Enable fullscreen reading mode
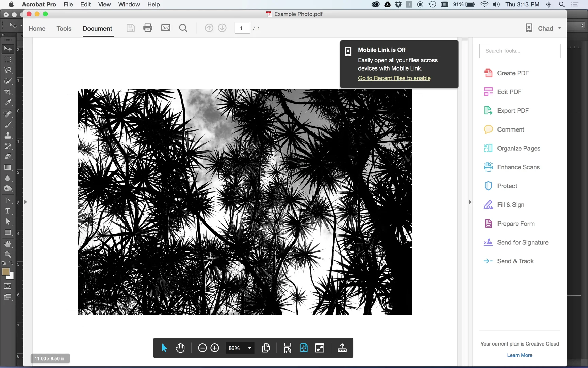Screen dimensions: 588x368 pos(320,348)
